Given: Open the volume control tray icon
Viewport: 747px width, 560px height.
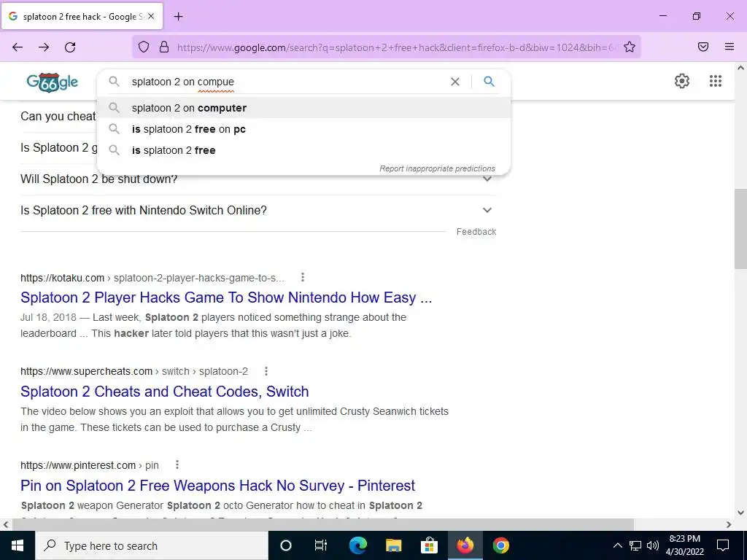Looking at the screenshot, I should pyautogui.click(x=653, y=545).
